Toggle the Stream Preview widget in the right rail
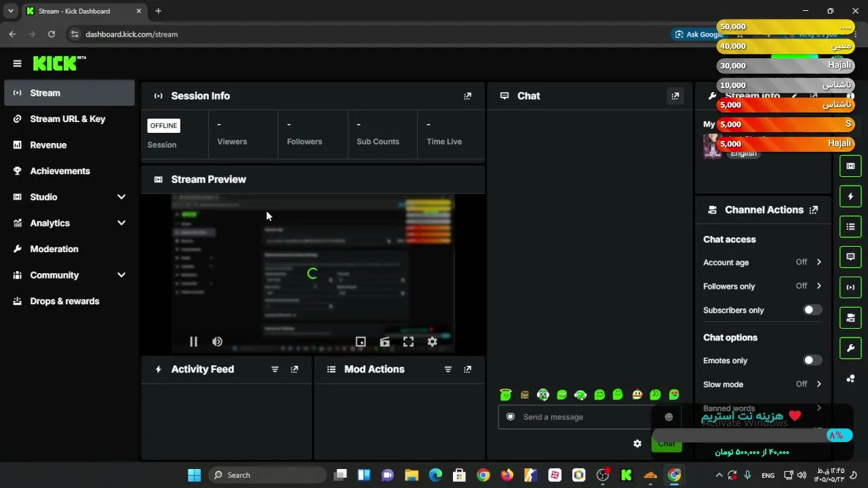The width and height of the screenshot is (868, 488). 850,166
